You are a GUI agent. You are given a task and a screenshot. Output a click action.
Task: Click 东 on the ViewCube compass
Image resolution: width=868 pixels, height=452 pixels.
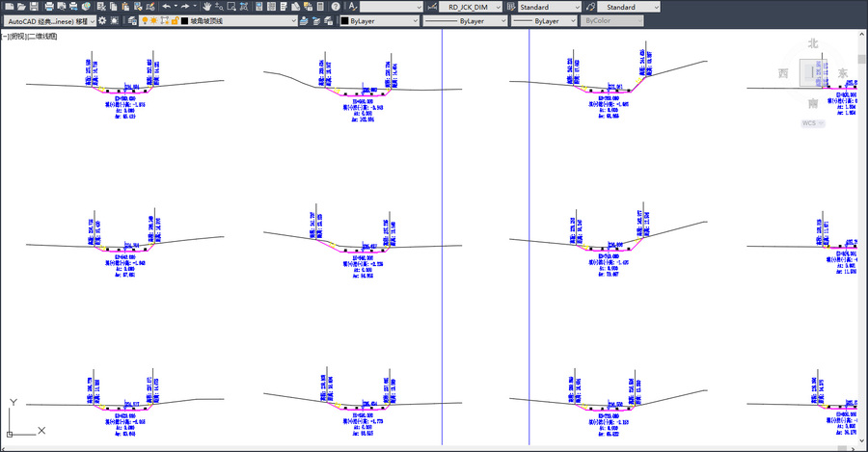pyautogui.click(x=843, y=73)
